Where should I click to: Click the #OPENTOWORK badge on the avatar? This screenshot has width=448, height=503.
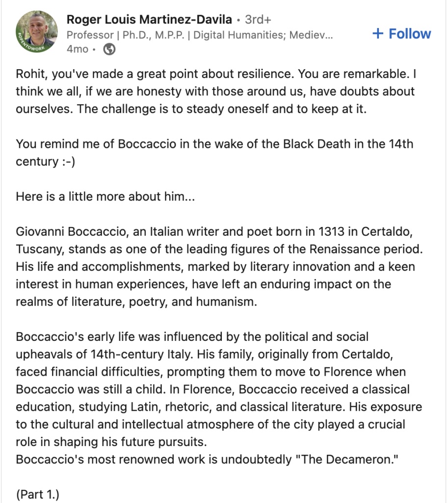pyautogui.click(x=31, y=45)
